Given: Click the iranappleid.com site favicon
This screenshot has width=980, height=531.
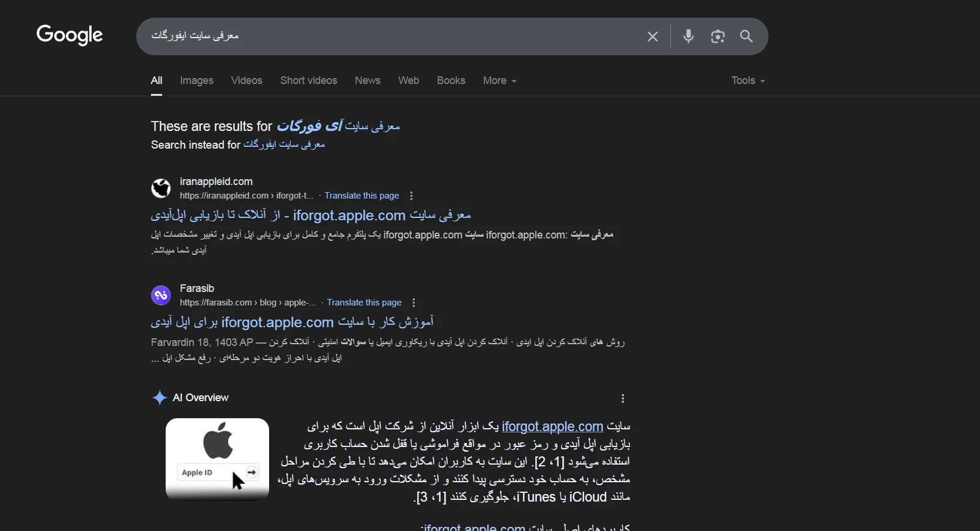Looking at the screenshot, I should pos(161,188).
